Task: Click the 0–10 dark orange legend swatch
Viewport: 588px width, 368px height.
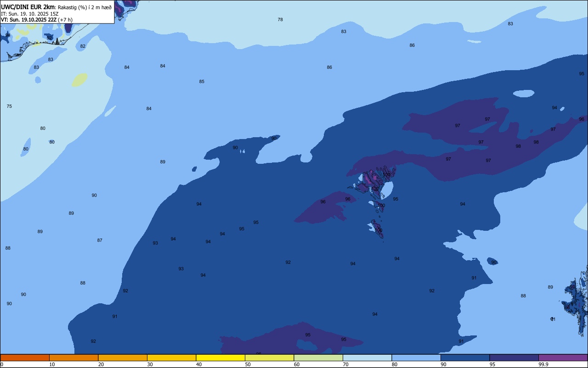Action: (25, 357)
